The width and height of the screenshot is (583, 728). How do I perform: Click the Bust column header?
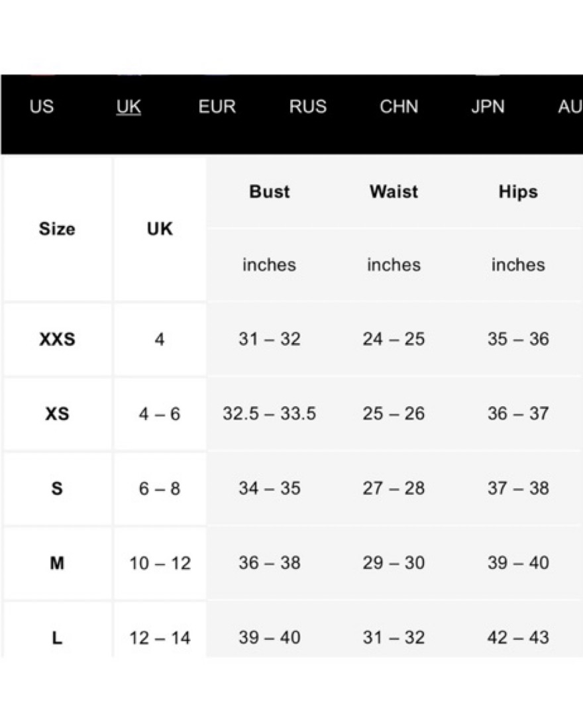point(269,191)
